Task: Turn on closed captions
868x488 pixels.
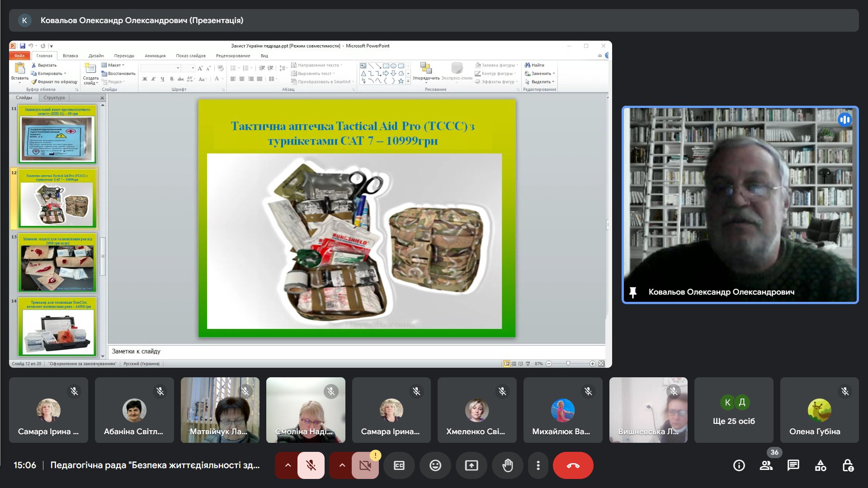Action: pyautogui.click(x=399, y=465)
